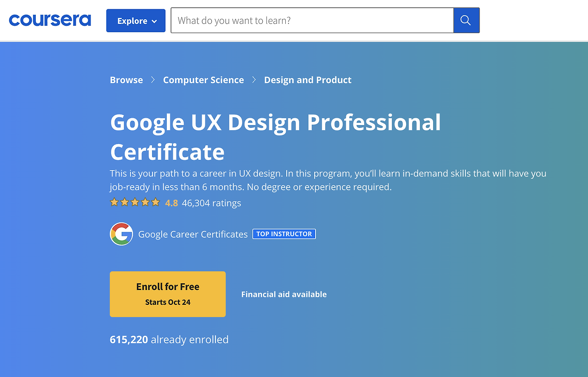588x377 pixels.
Task: Select the 4.8 rating score
Action: coord(171,203)
